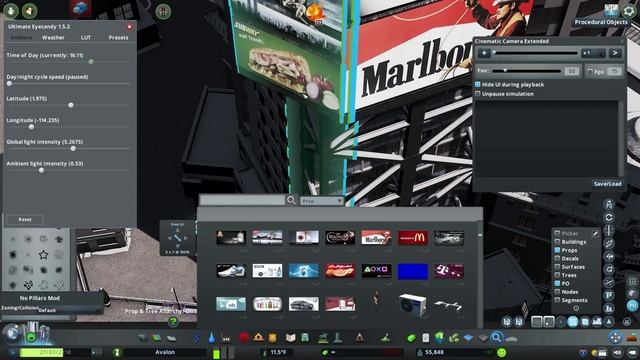Screen dimensions: 640x360
Task: Toggle Hide UI during playback checkbox
Action: click(478, 84)
